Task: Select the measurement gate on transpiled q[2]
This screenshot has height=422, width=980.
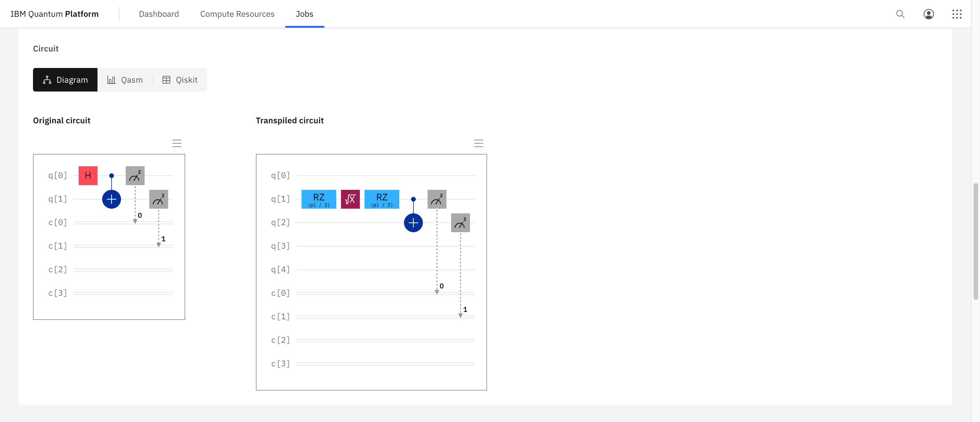Action: click(x=460, y=223)
